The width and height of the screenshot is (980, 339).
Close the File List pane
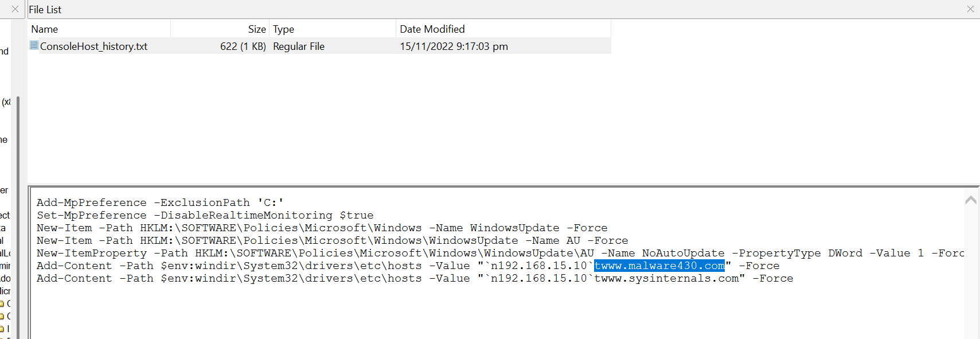(970, 9)
